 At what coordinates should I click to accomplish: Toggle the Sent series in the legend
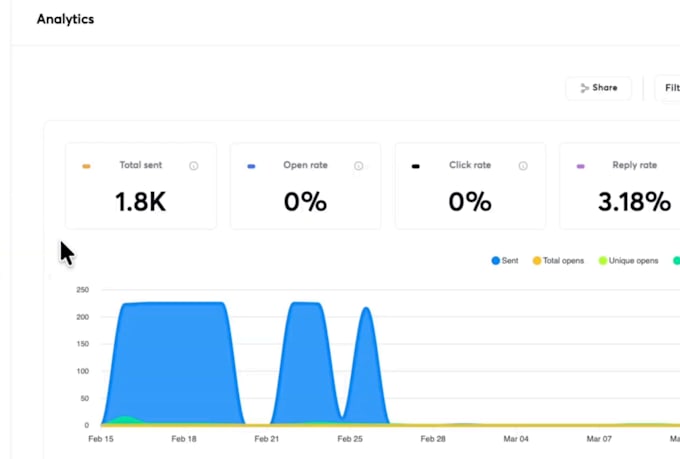tap(505, 261)
